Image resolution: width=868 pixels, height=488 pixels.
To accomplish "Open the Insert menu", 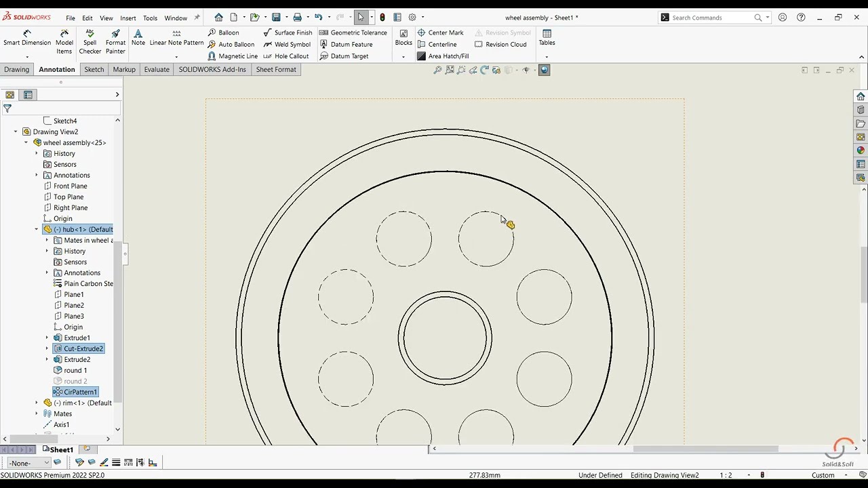I will click(x=128, y=18).
